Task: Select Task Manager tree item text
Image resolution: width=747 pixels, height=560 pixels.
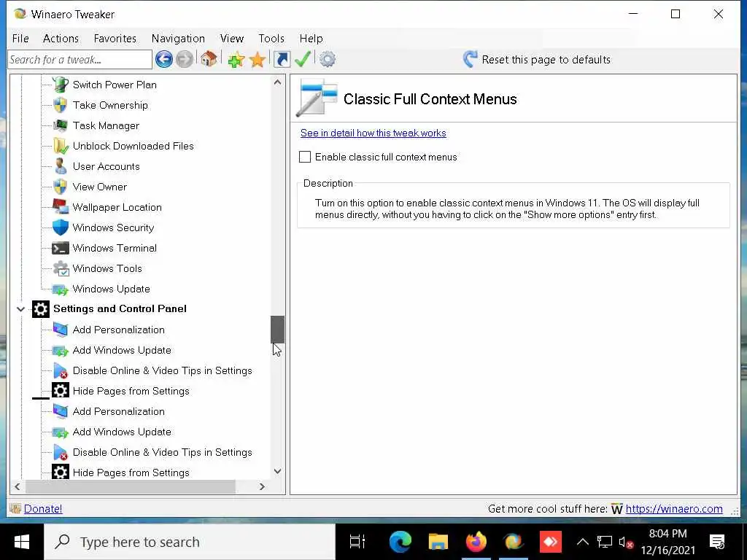Action: point(106,125)
